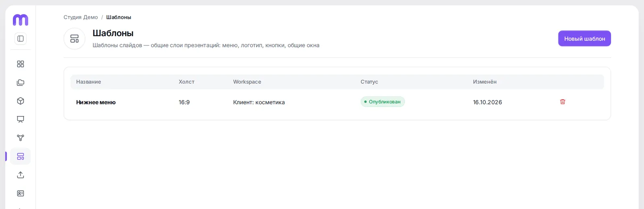Open the contact card icon in sidebar
The height and width of the screenshot is (209, 644).
click(x=21, y=193)
